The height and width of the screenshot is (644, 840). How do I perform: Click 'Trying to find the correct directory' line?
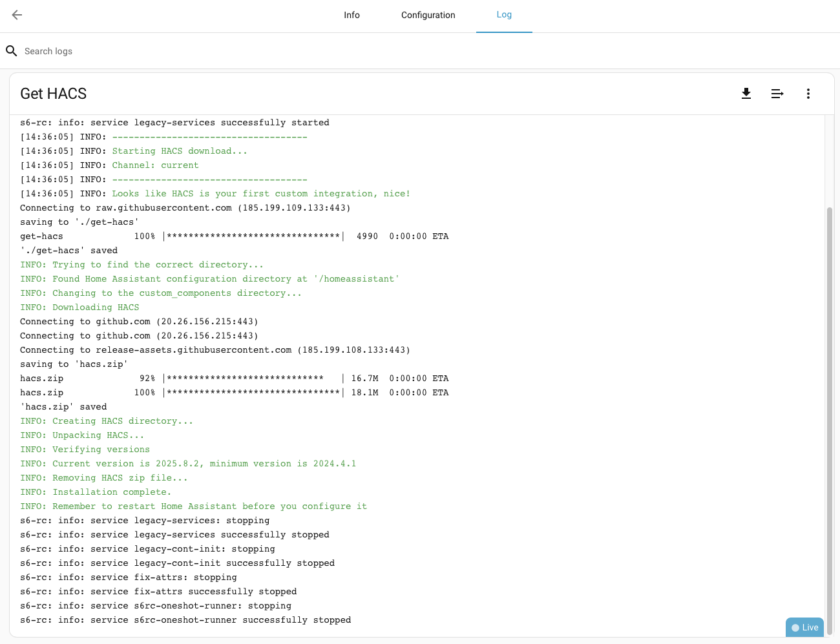coord(142,265)
